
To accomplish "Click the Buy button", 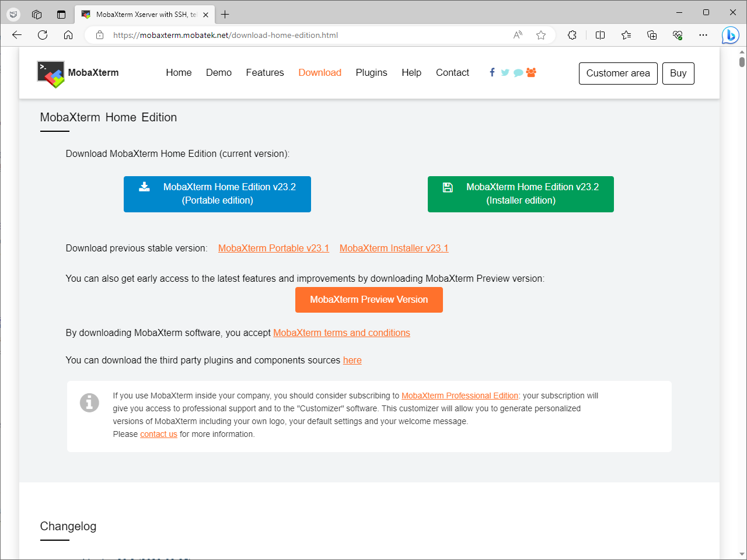I will click(x=678, y=73).
